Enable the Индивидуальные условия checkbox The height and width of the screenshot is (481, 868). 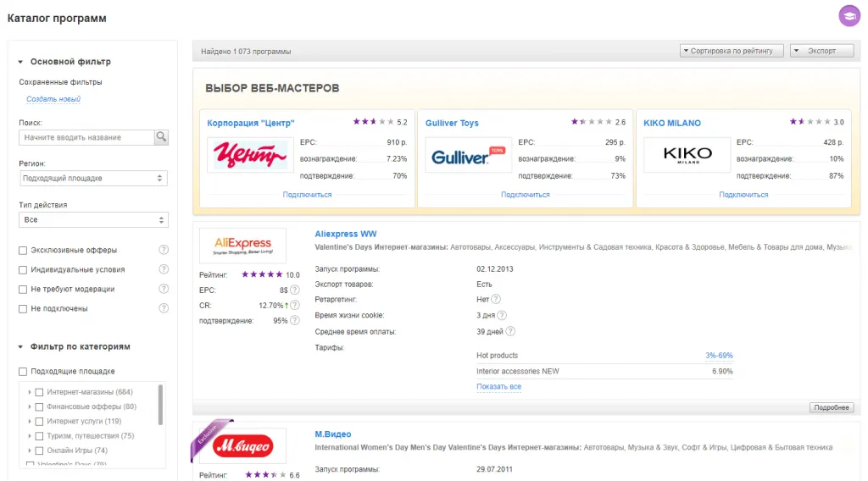click(x=23, y=270)
